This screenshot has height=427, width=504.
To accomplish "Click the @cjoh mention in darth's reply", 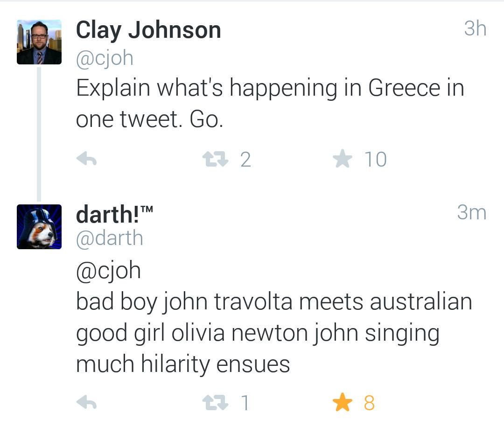I will [x=108, y=271].
